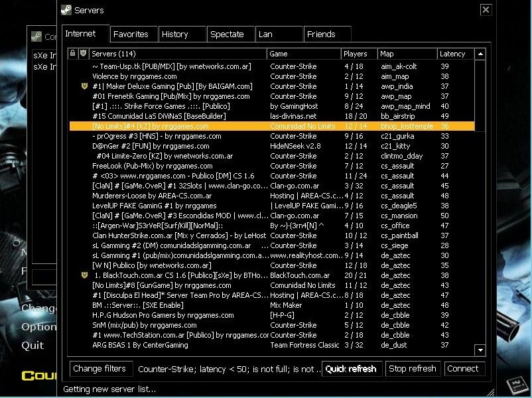Open the Favorites tab
The image size is (532, 398).
pos(134,34)
